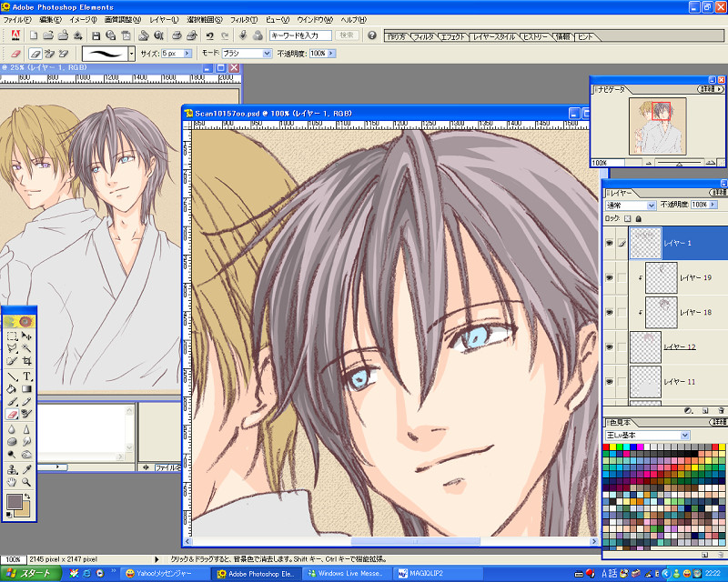
Task: Select the Zoom magnifier tool
Action: 26,482
